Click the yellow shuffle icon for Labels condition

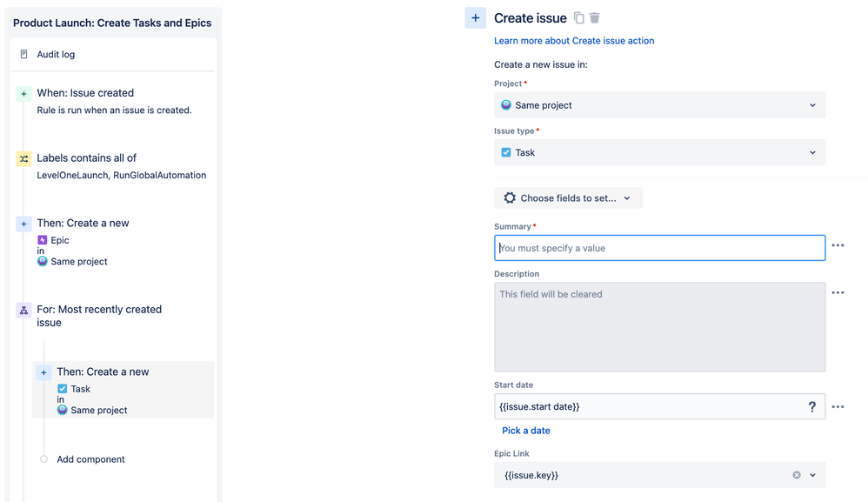[x=24, y=159]
